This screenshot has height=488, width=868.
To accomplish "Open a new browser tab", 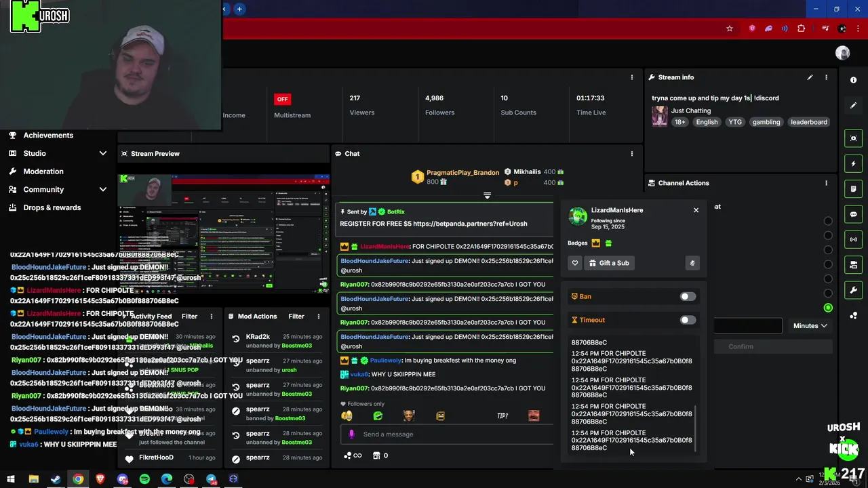I will 239,9.
